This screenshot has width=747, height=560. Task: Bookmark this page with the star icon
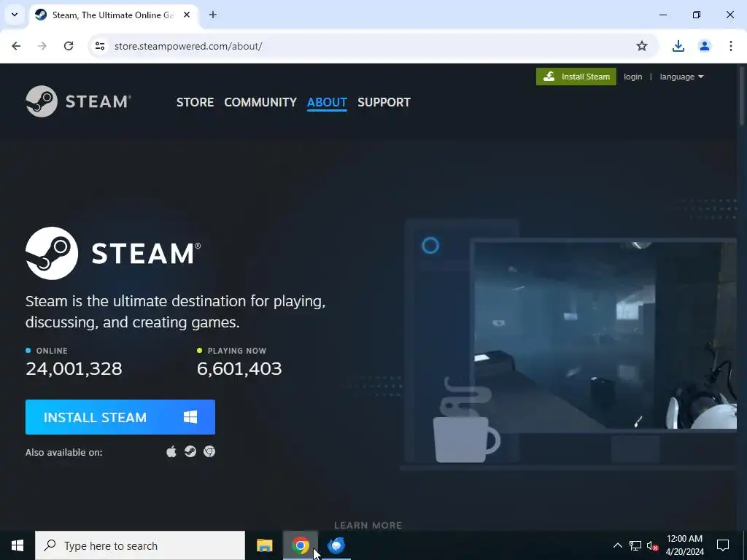pos(642,46)
